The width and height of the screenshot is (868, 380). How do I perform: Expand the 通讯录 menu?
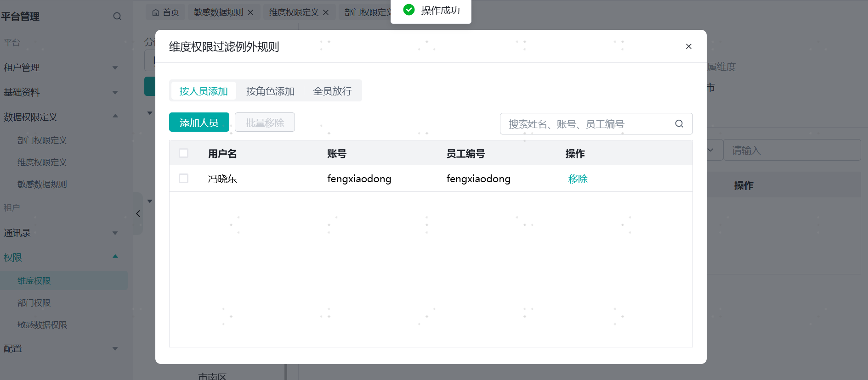click(62, 233)
